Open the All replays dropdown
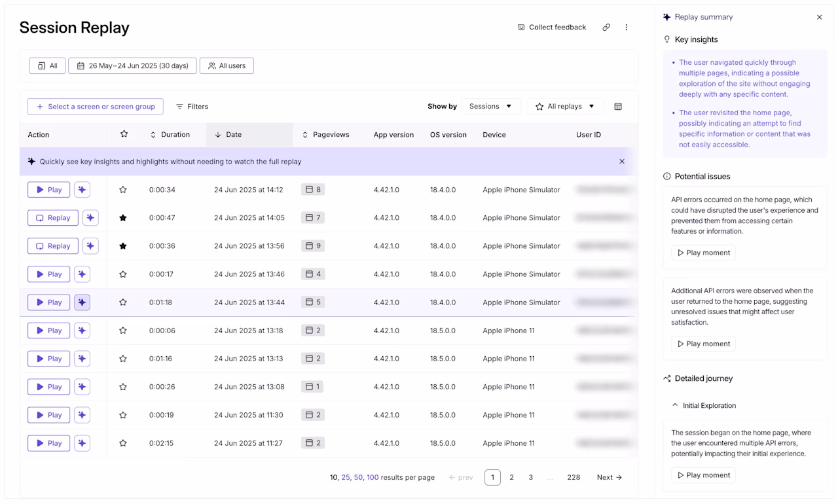Image resolution: width=838 pixels, height=504 pixels. coord(566,107)
